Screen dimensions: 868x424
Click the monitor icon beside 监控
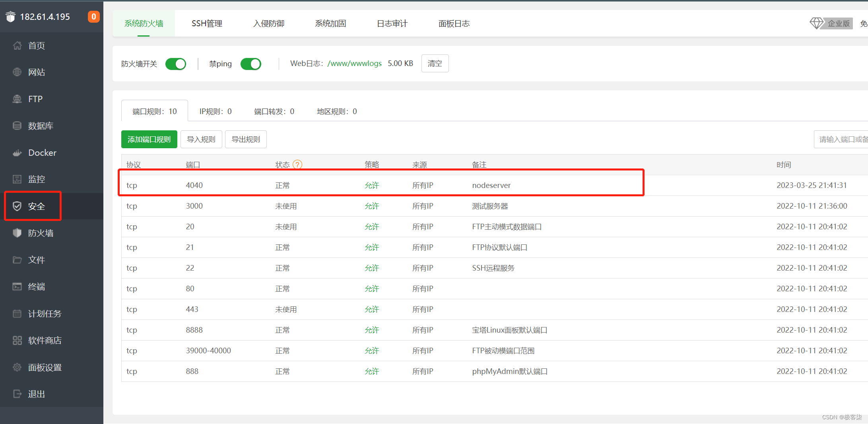tap(17, 179)
